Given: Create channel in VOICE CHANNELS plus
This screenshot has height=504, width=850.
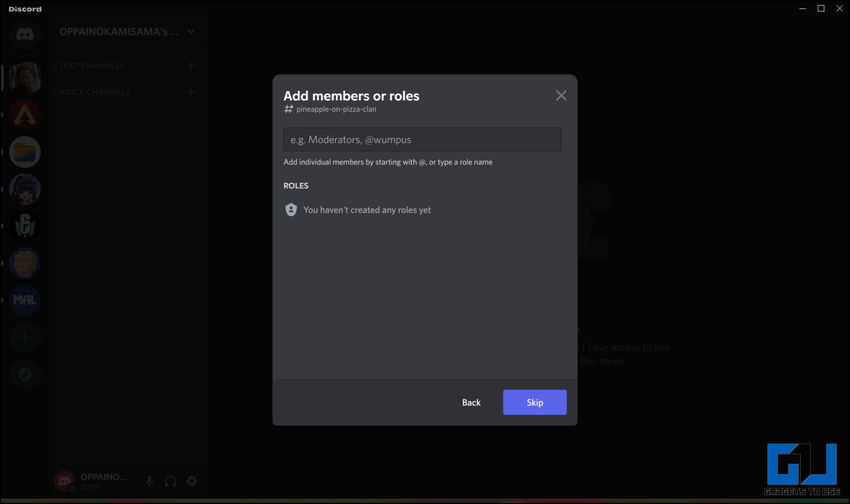Looking at the screenshot, I should [191, 92].
